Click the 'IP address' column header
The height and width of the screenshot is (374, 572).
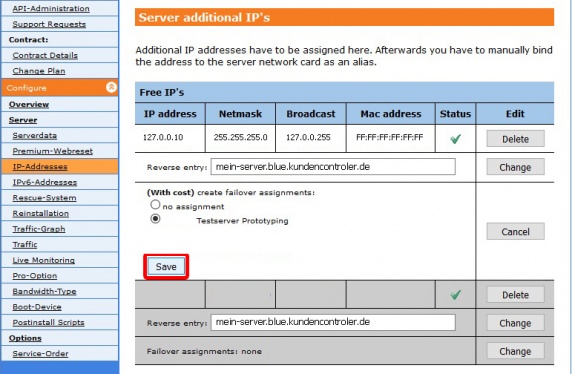click(x=170, y=114)
